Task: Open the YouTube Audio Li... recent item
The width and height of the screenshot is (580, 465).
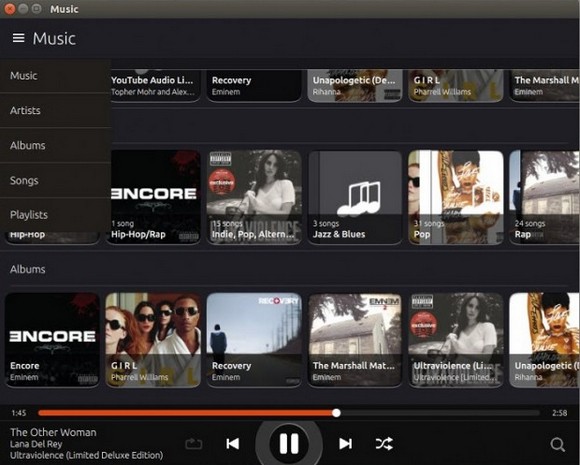Action: 156,85
